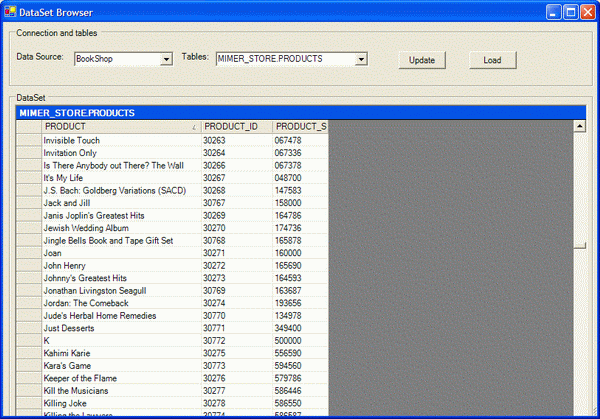The height and width of the screenshot is (419, 600).
Task: Click the row header for 'Joan'
Action: (x=29, y=253)
